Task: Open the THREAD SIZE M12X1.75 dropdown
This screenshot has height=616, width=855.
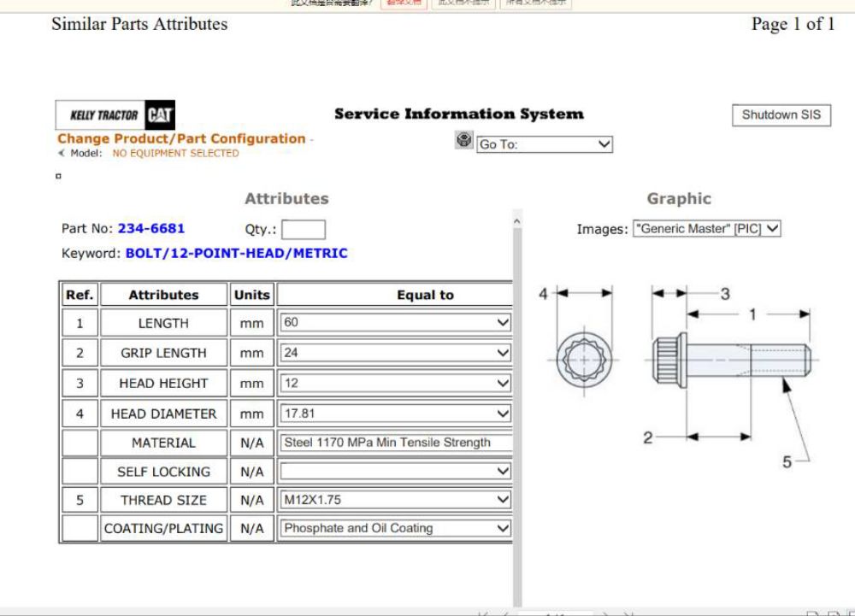Action: tap(396, 500)
